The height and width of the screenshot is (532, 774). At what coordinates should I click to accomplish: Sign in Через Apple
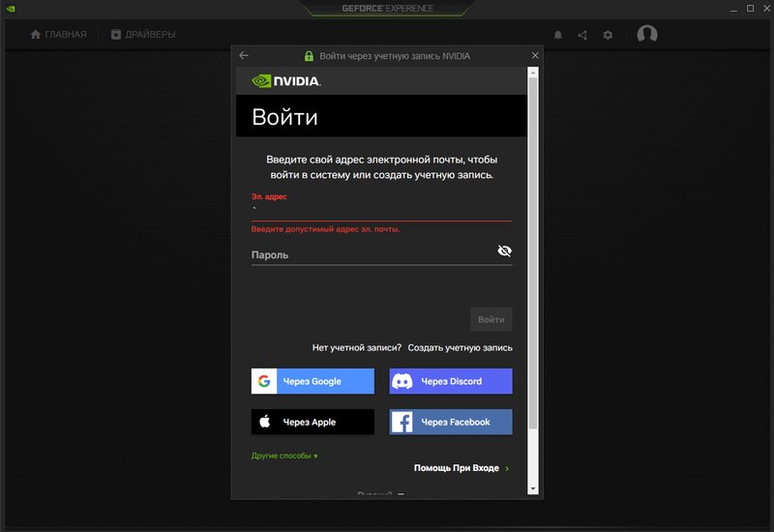(313, 422)
